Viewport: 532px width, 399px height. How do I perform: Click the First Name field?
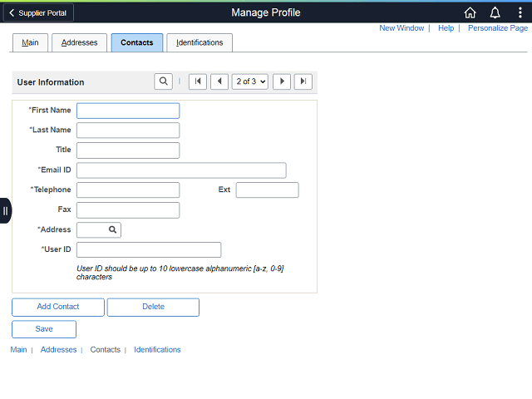[x=128, y=111]
